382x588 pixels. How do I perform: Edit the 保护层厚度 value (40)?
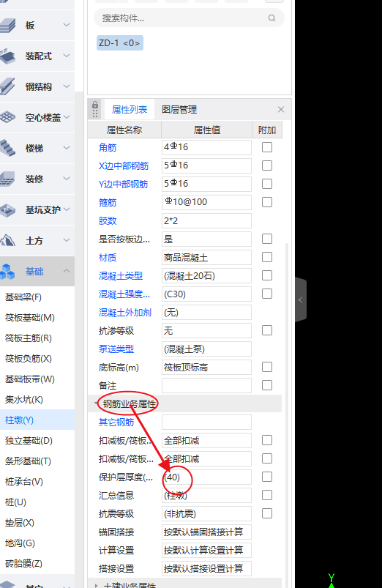click(206, 477)
